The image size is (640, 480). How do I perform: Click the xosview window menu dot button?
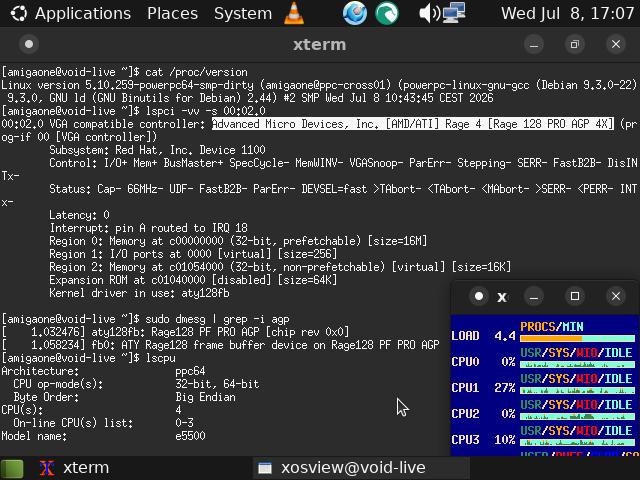479,296
